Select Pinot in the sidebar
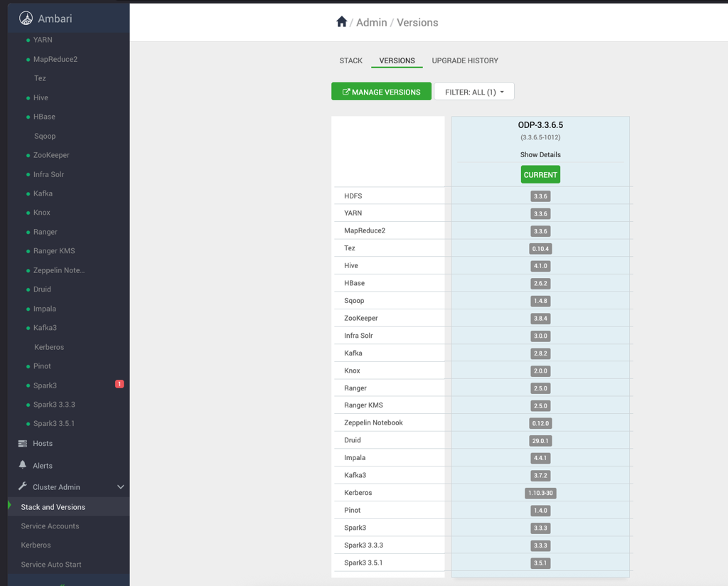728x586 pixels. tap(42, 366)
